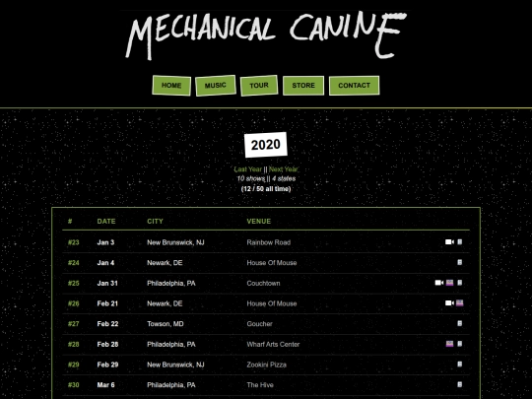The width and height of the screenshot is (532, 399).
Task: Open the CONTACT page
Action: [355, 86]
